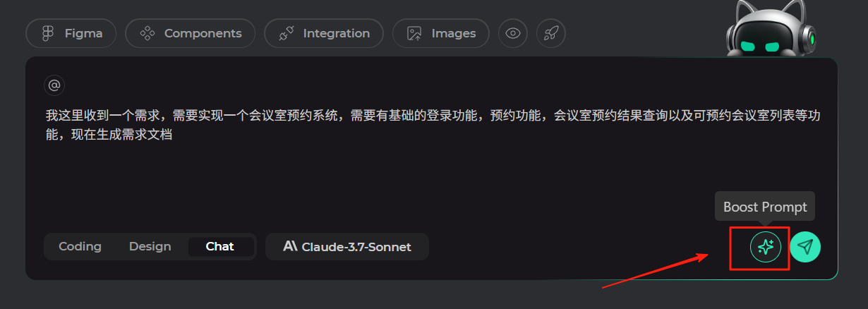Click the Images text label
The width and height of the screenshot is (868, 309).
[454, 33]
